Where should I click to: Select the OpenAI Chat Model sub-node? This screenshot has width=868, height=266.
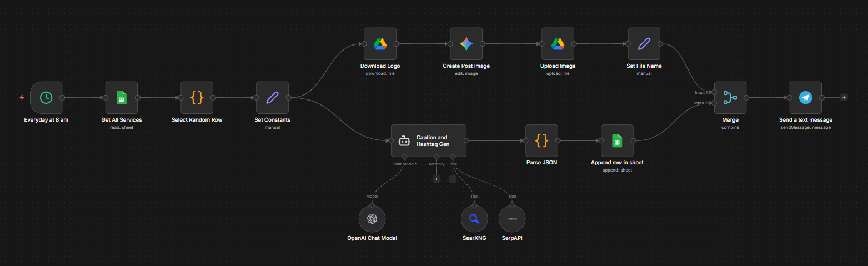point(372,219)
